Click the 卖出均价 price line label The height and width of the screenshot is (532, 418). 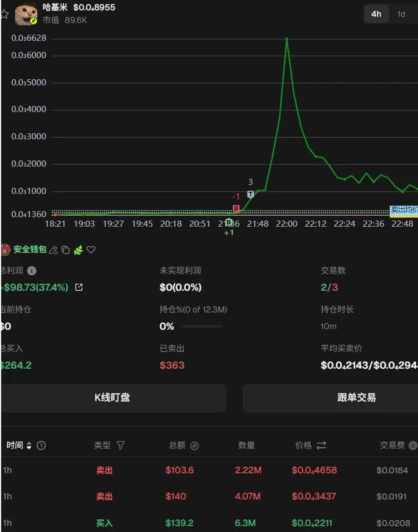pos(404,209)
